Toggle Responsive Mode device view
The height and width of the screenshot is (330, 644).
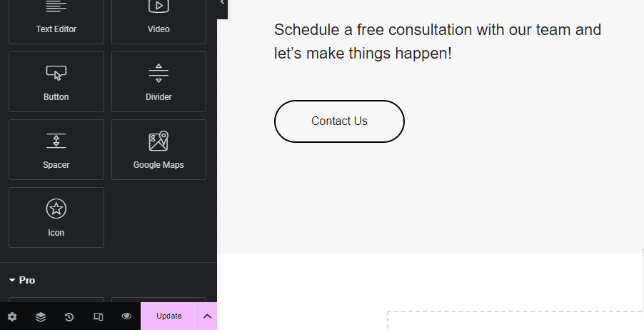98,316
